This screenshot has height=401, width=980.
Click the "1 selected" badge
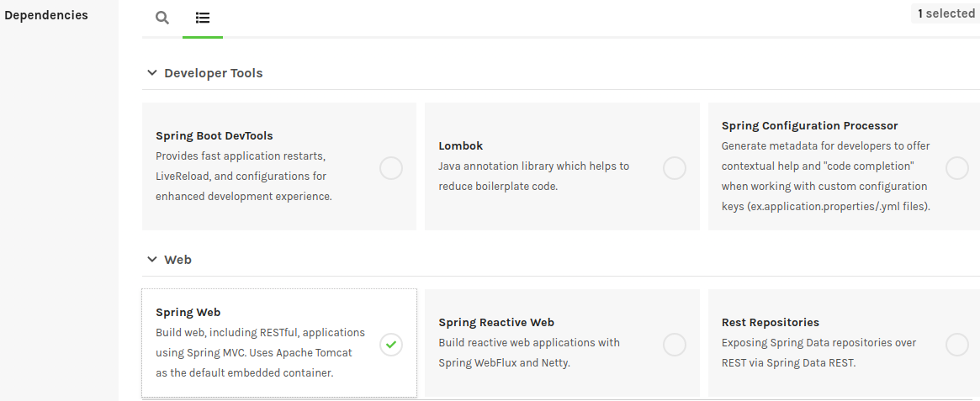[x=946, y=13]
